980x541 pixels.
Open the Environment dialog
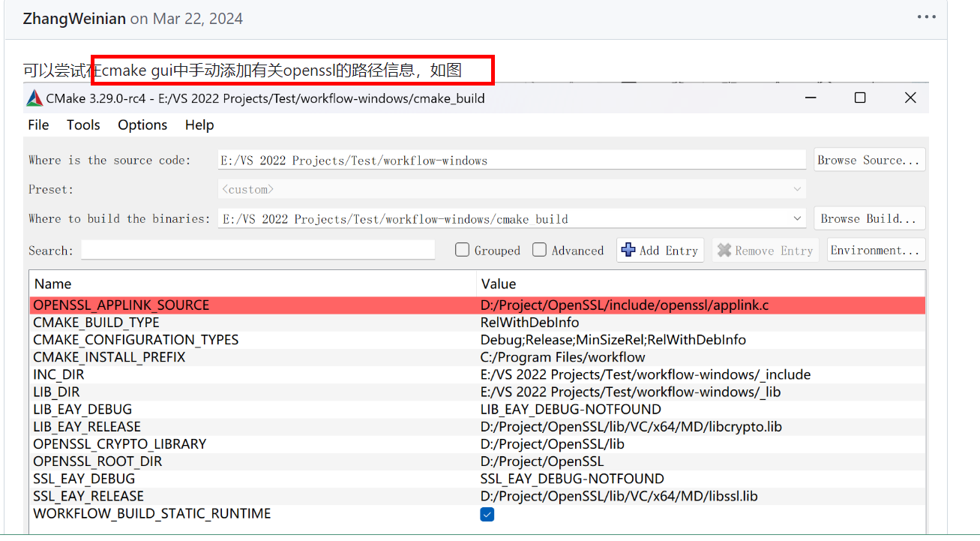coord(876,249)
